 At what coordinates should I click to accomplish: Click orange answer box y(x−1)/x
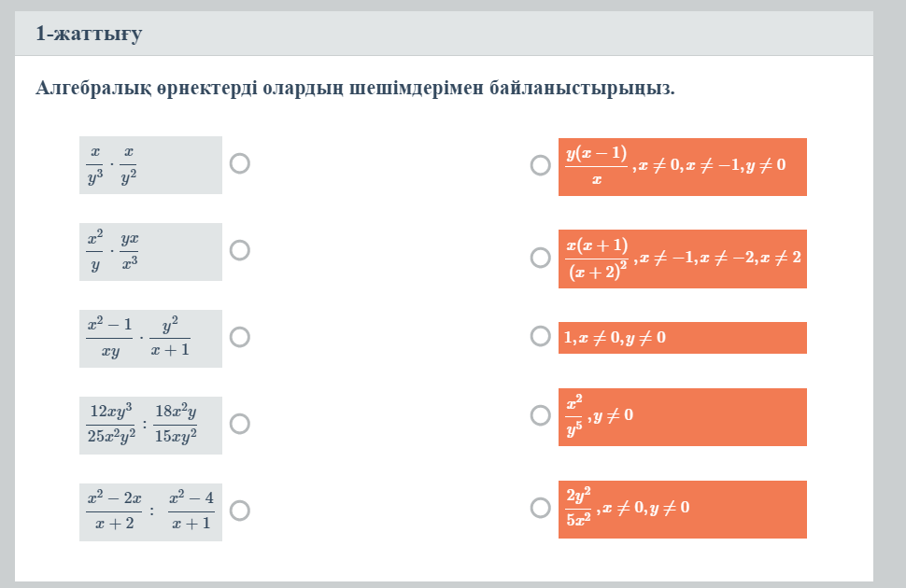point(683,167)
